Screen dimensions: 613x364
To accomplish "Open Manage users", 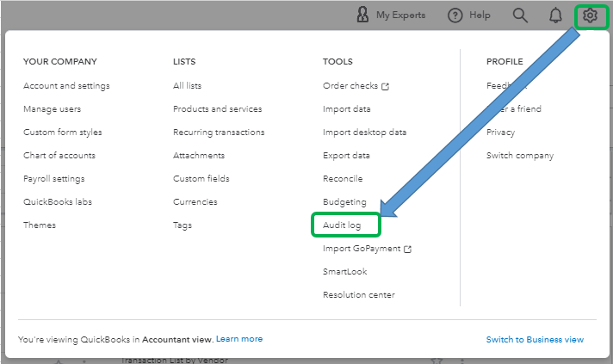I will click(x=53, y=109).
